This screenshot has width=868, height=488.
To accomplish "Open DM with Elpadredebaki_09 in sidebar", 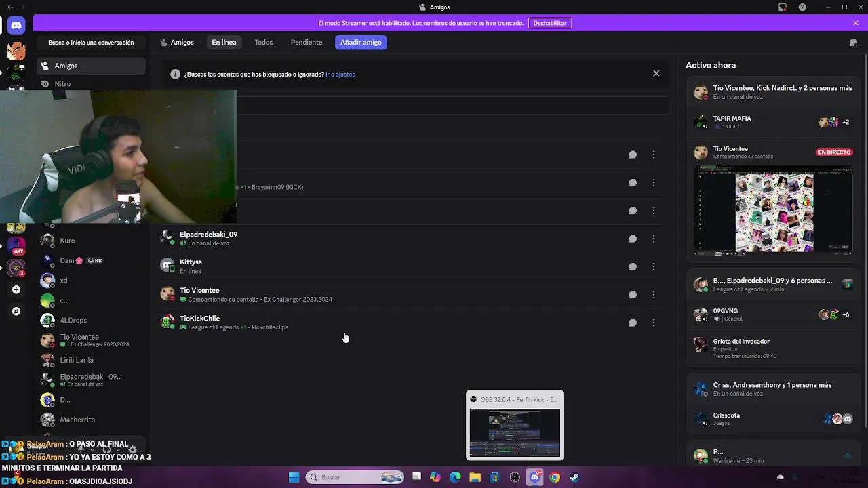I will (x=91, y=380).
